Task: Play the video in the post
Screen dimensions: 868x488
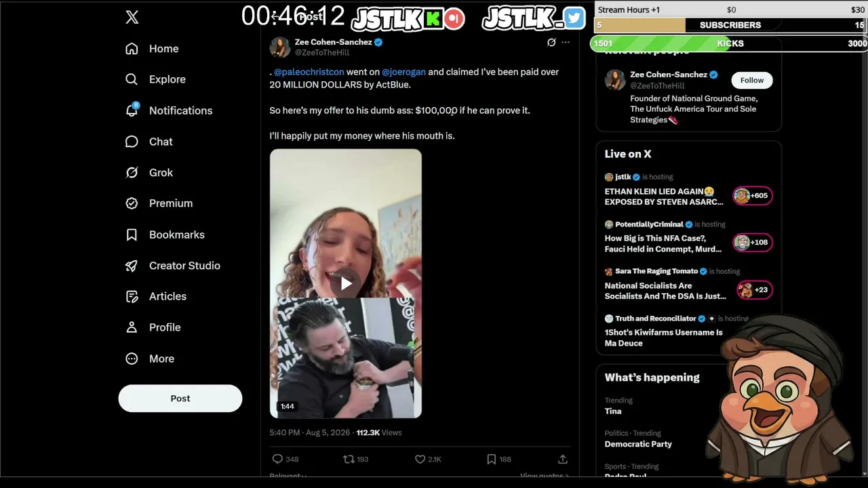Action: point(346,283)
